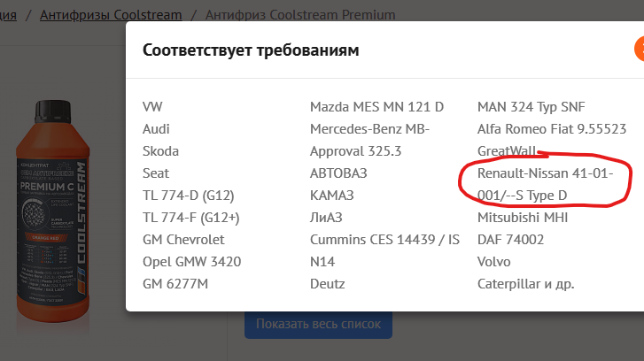Click the Соответствует требованиям heading
This screenshot has width=644, height=361.
click(x=251, y=50)
